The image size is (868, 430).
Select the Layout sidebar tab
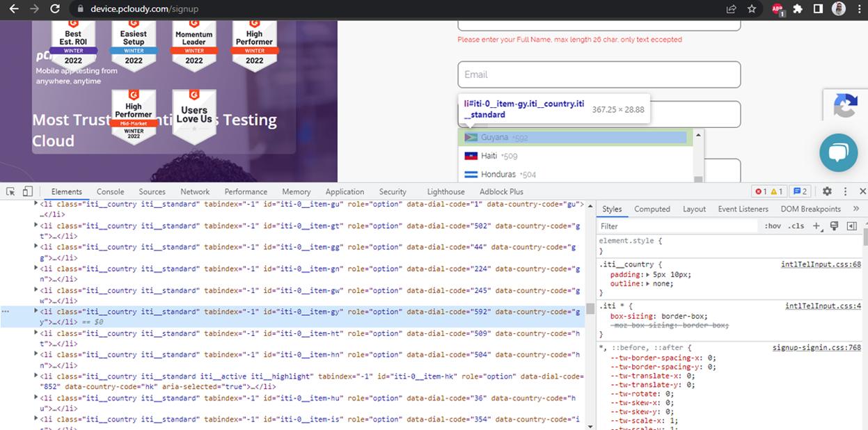click(x=694, y=209)
